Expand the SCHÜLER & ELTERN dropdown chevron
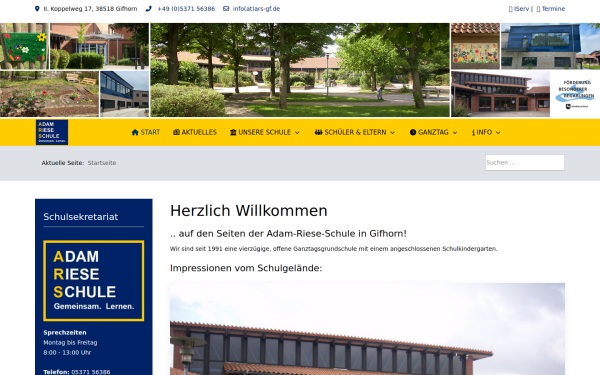The image size is (600, 375). click(x=392, y=133)
